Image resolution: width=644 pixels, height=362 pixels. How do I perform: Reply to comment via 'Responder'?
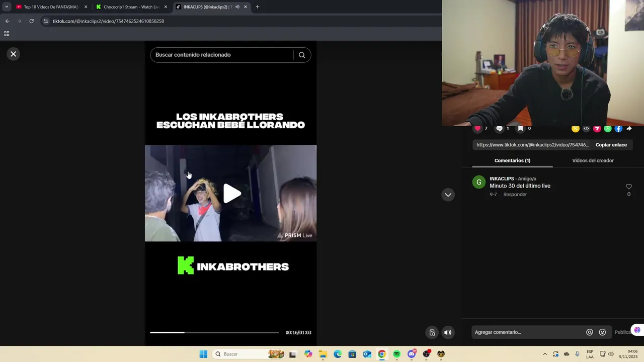tap(515, 195)
